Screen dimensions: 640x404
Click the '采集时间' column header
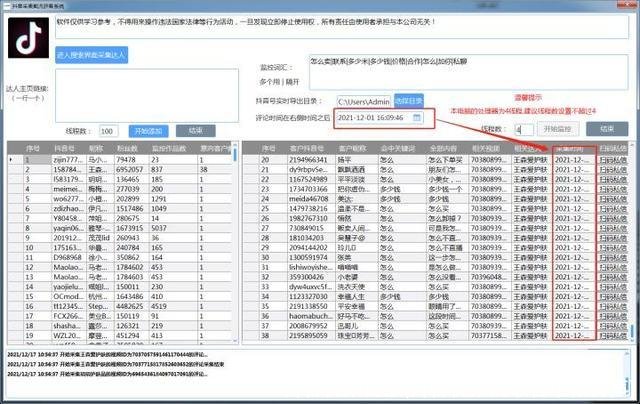574,147
